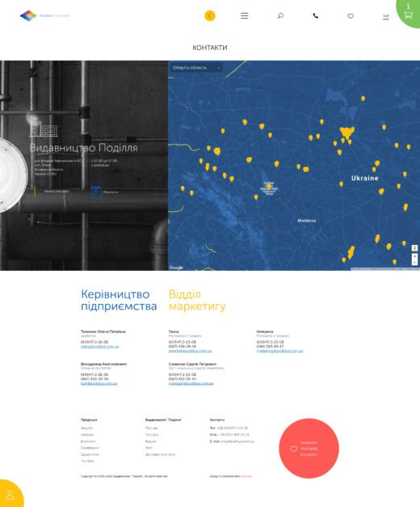Click director Тихонюк's email link
Viewport: 420px width, 507px height.
pyautogui.click(x=100, y=346)
